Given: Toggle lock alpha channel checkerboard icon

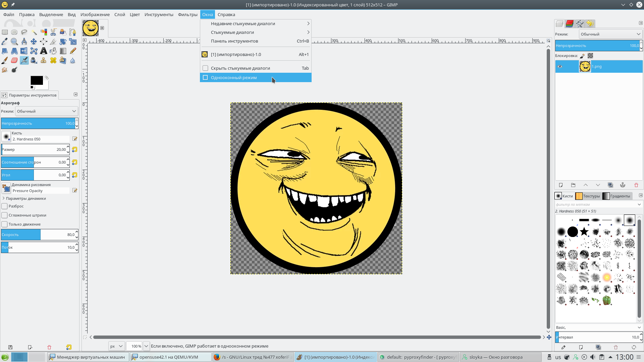Looking at the screenshot, I should 590,56.
